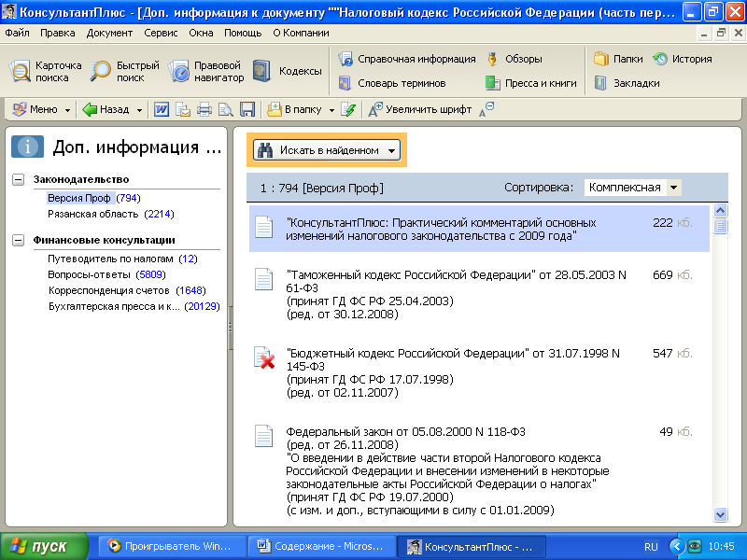Image resolution: width=747 pixels, height=560 pixels.
Task: Select Путеводитель по налогам (12)
Action: 122,259
